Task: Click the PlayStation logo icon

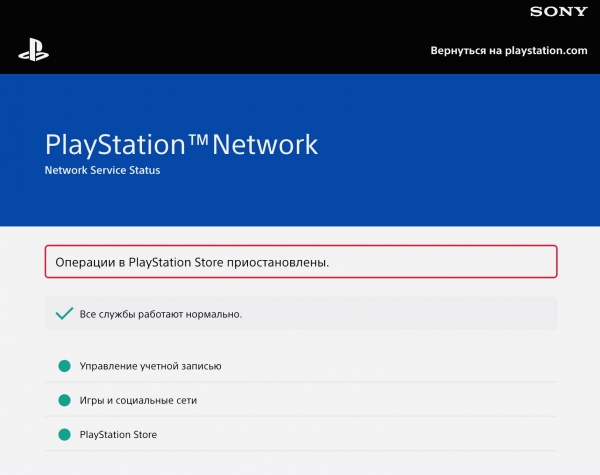Action: pyautogui.click(x=34, y=50)
